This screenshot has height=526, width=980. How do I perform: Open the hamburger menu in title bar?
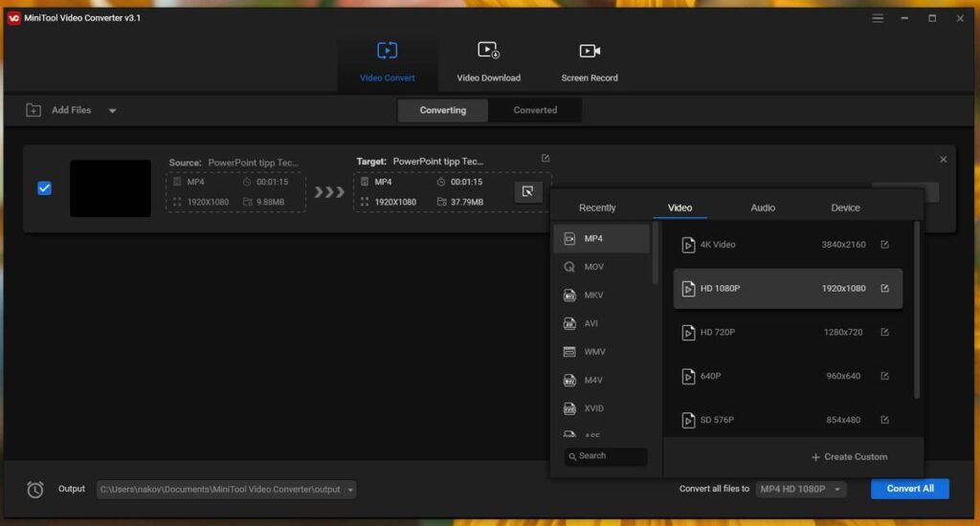coord(878,18)
